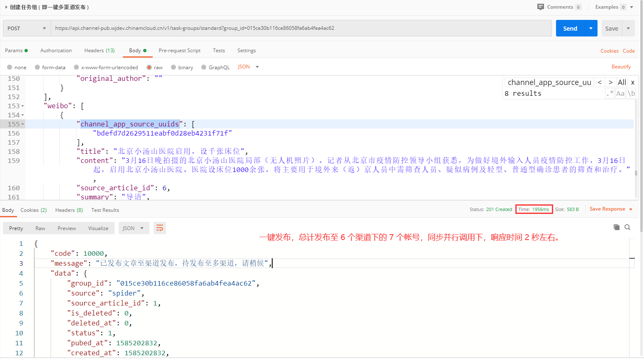Screen dimensions: 644x359
Task: Choose the GraphQL body type
Action: pos(215,67)
